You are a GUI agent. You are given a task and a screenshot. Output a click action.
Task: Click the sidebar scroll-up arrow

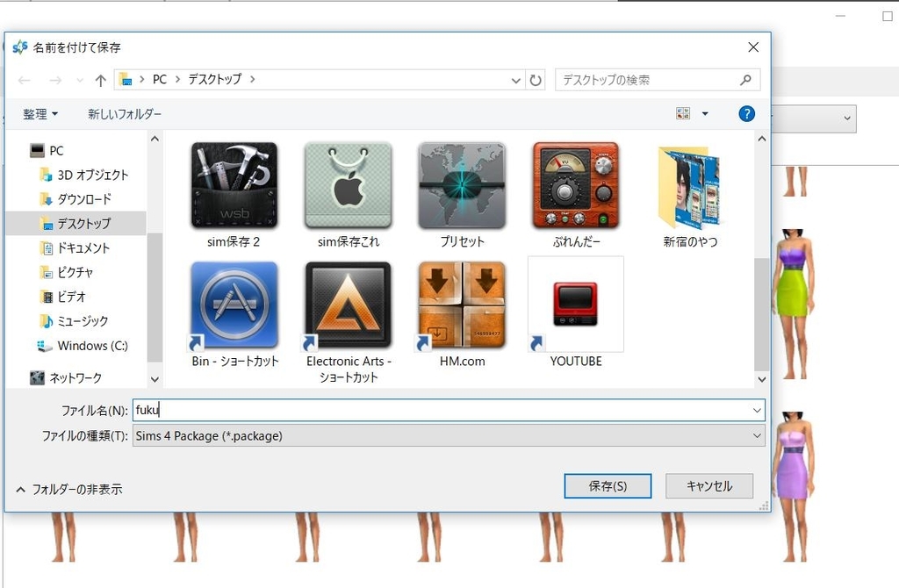point(155,139)
